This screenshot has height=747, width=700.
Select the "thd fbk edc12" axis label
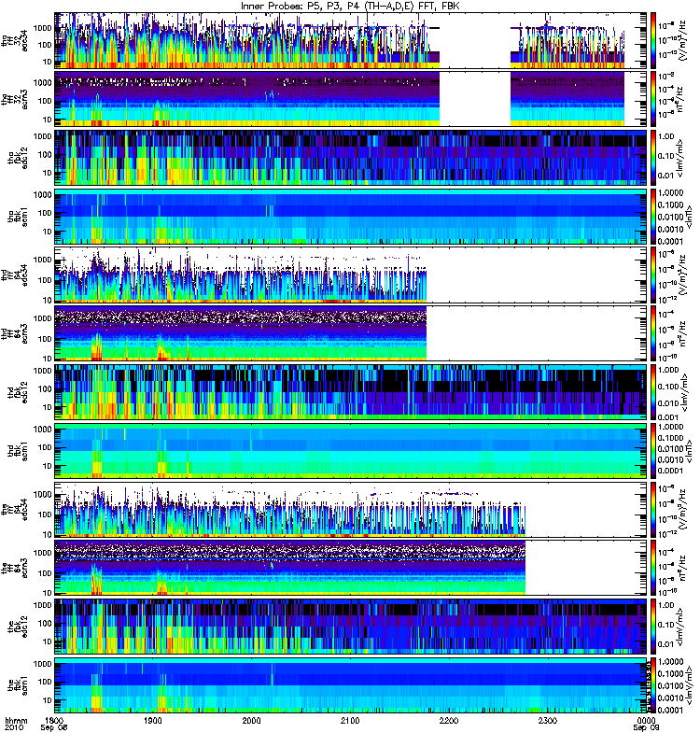(x=18, y=392)
